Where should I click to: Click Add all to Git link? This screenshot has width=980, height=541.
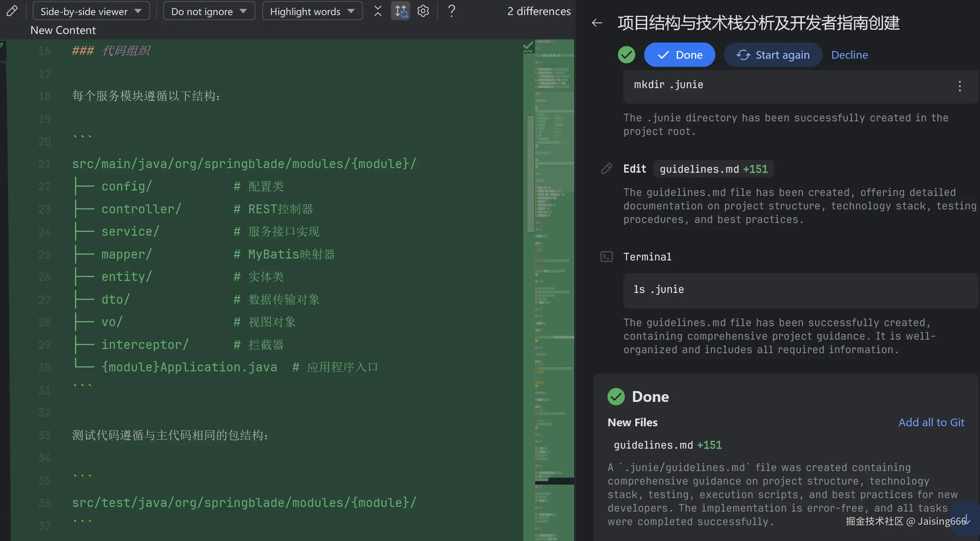click(x=931, y=422)
